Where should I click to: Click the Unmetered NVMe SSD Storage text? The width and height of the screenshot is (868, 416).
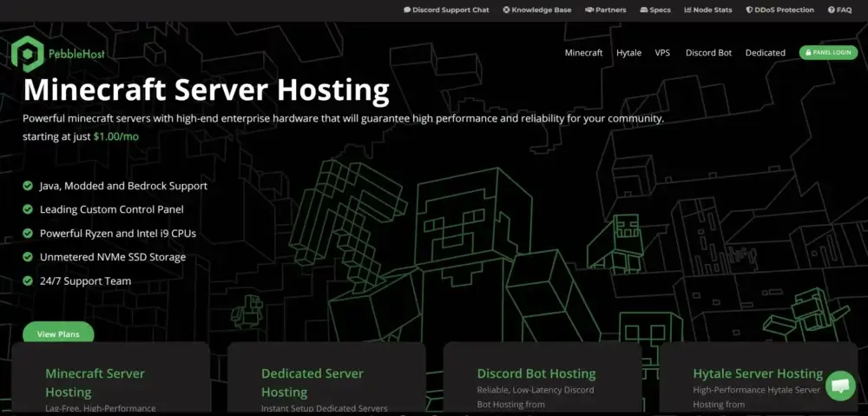(x=112, y=258)
